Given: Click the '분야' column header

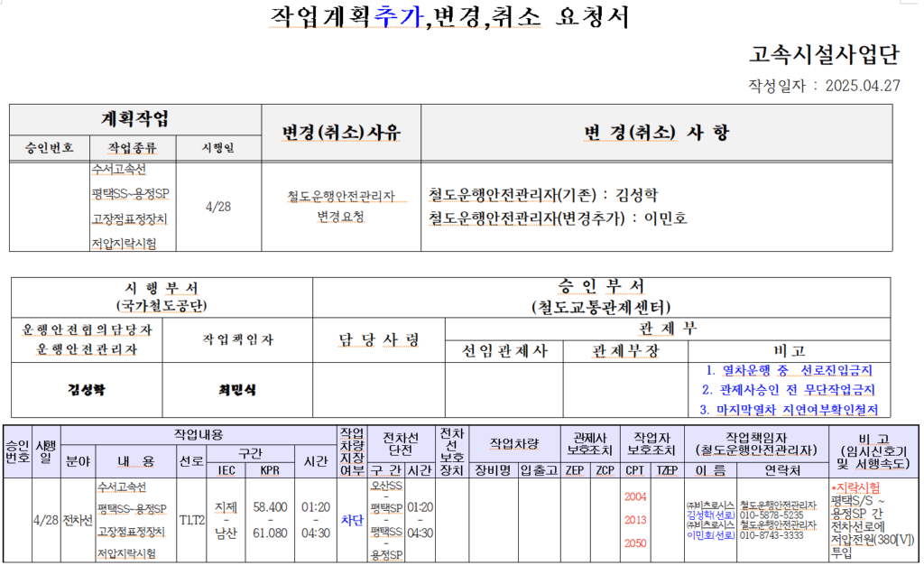Looking at the screenshot, I should pos(78,461).
